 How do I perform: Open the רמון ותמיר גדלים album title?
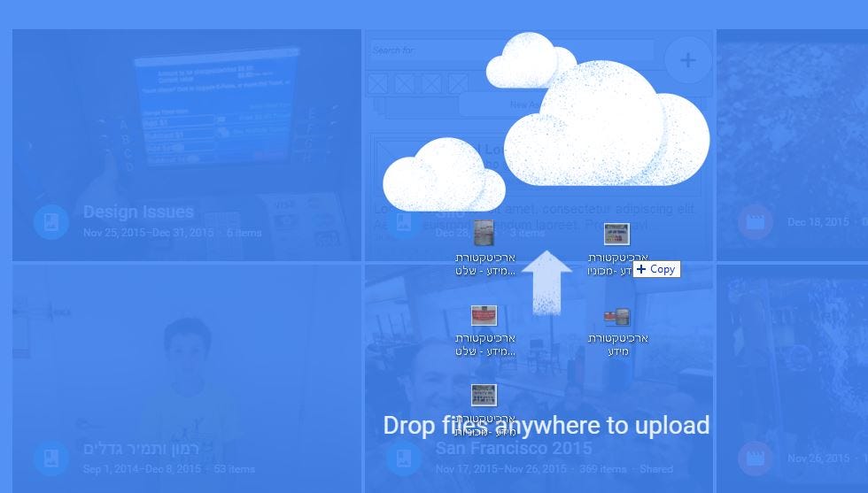click(141, 448)
